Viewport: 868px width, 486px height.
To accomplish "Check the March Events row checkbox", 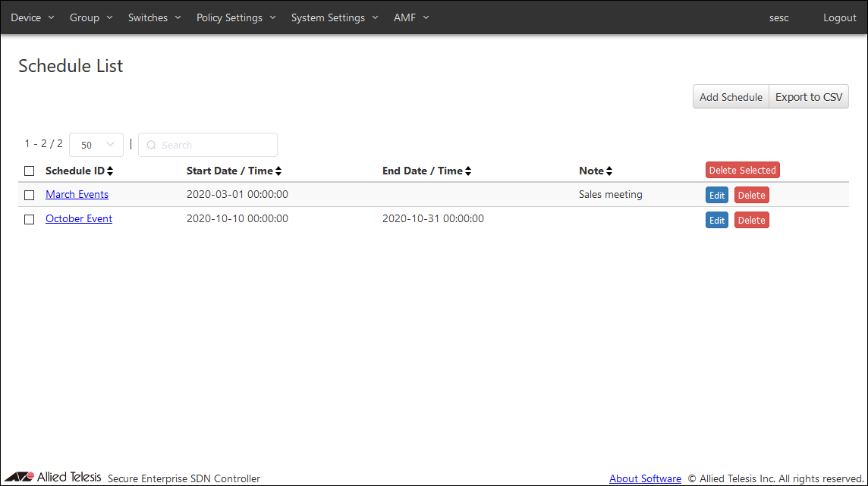I will tap(30, 195).
